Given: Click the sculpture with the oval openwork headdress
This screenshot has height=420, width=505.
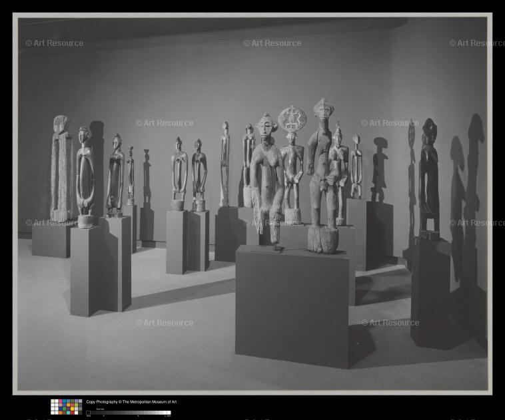Looking at the screenshot, I should tap(292, 165).
